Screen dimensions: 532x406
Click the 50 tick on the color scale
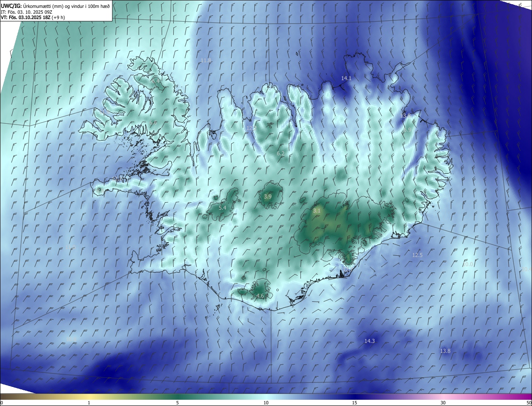(529, 403)
